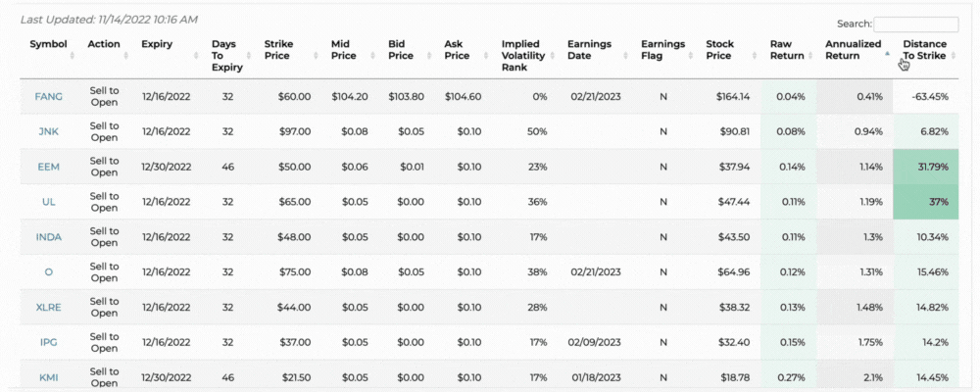Viewport: 980px width, 392px height.
Task: Open the FANG symbol link
Action: point(48,97)
